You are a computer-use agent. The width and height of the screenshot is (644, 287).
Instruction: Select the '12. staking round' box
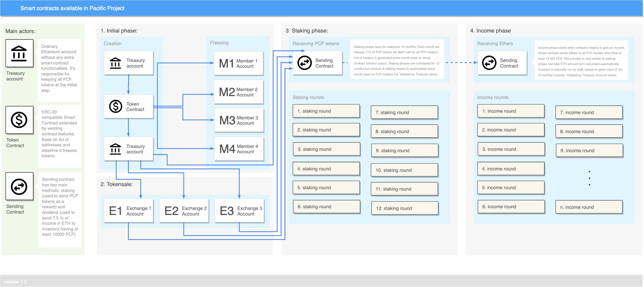pos(405,208)
